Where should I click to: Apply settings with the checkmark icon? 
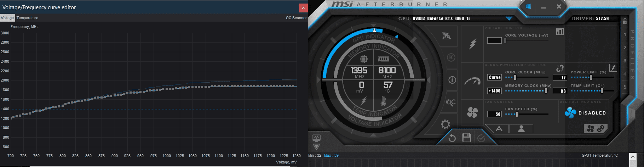click(x=481, y=138)
